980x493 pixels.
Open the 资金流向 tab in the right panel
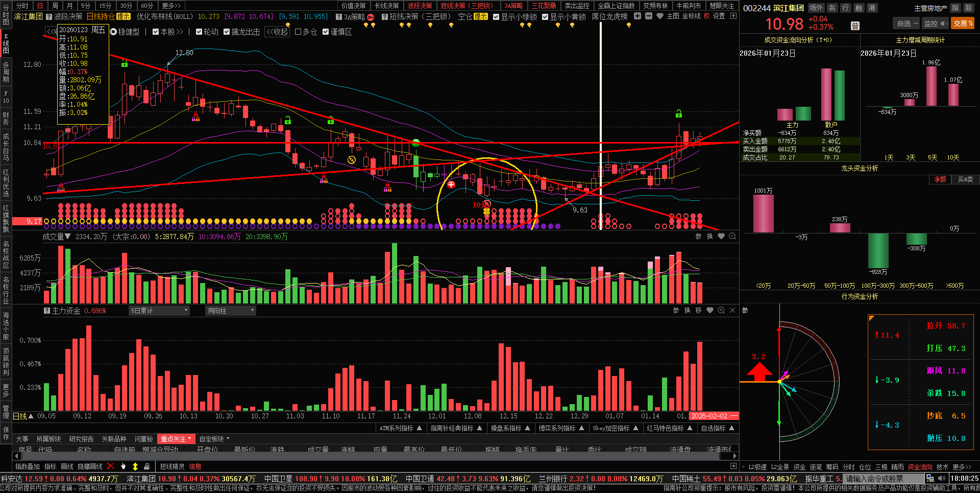[920, 467]
